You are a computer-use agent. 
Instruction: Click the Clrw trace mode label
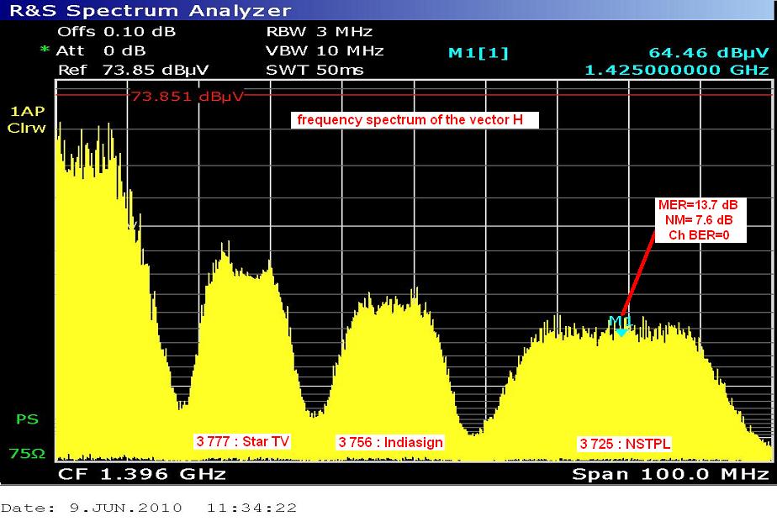(x=27, y=129)
